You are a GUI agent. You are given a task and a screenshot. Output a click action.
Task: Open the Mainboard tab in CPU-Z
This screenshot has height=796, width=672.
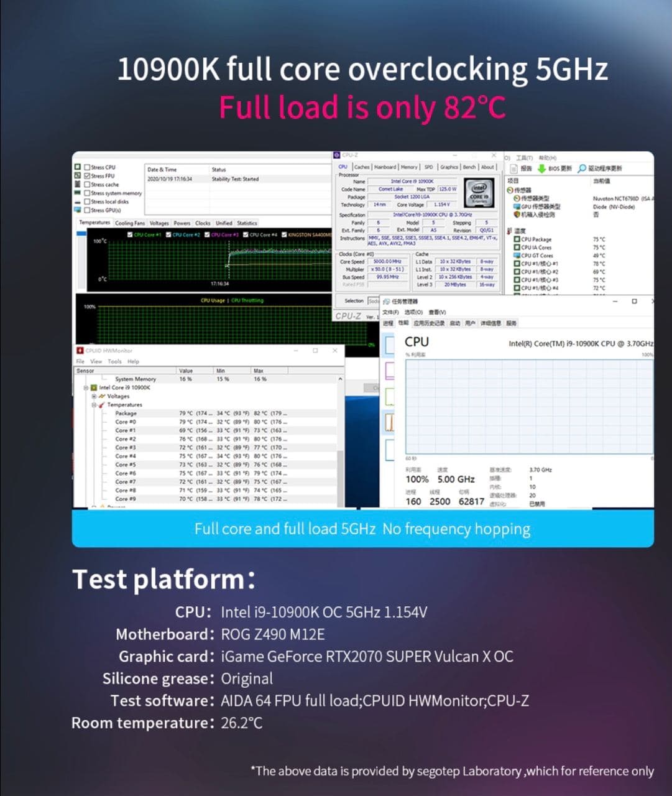click(385, 167)
